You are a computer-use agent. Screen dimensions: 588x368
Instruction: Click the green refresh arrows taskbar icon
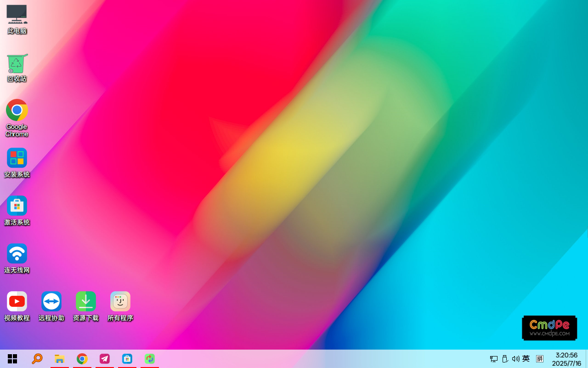pos(150,359)
